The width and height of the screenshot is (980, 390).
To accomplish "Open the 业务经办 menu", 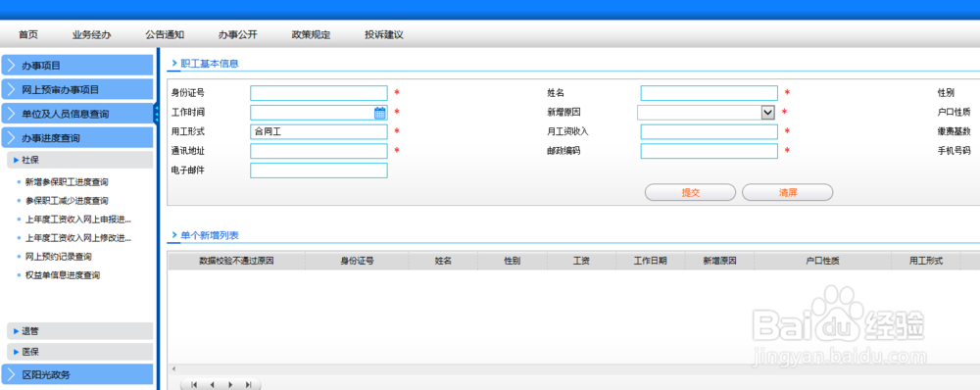I will click(x=91, y=35).
